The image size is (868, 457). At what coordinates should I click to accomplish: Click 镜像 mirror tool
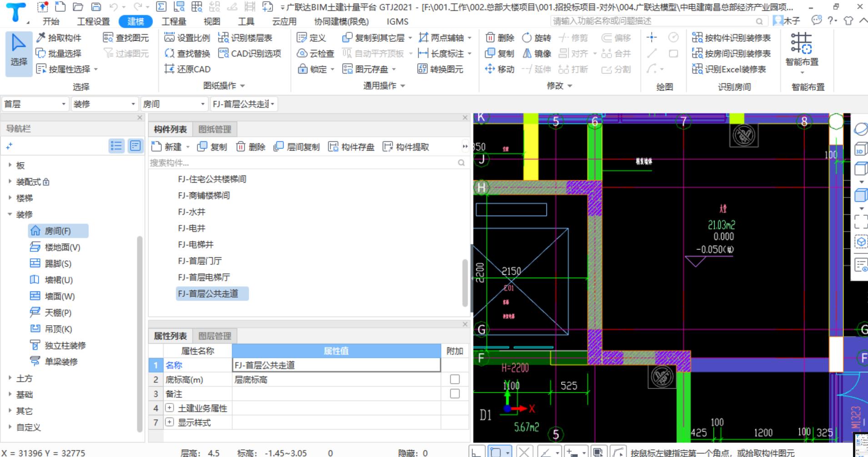point(537,54)
